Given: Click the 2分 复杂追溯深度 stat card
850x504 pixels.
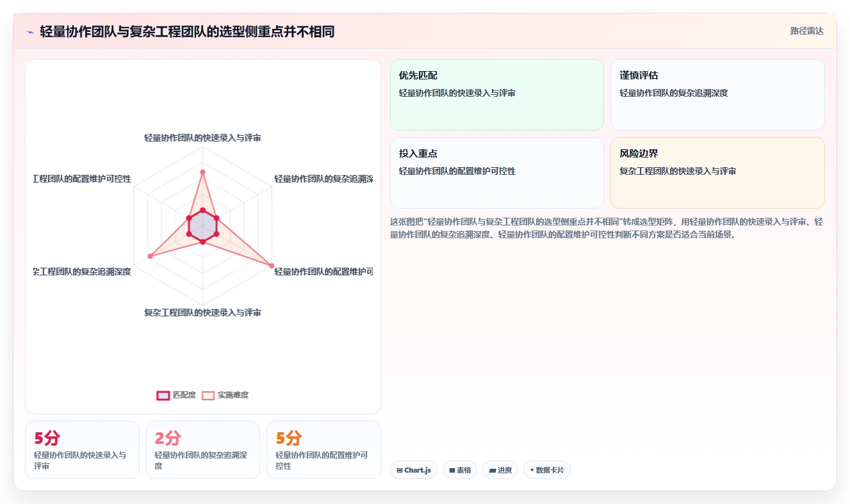Looking at the screenshot, I should click(203, 450).
